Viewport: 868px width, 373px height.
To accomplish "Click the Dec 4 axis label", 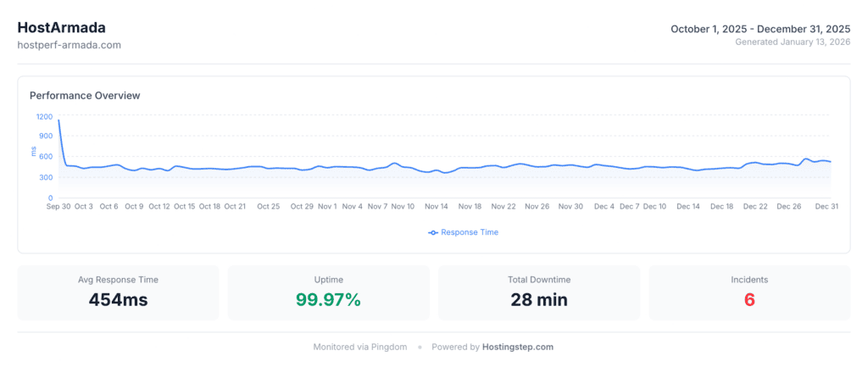I will [x=604, y=206].
